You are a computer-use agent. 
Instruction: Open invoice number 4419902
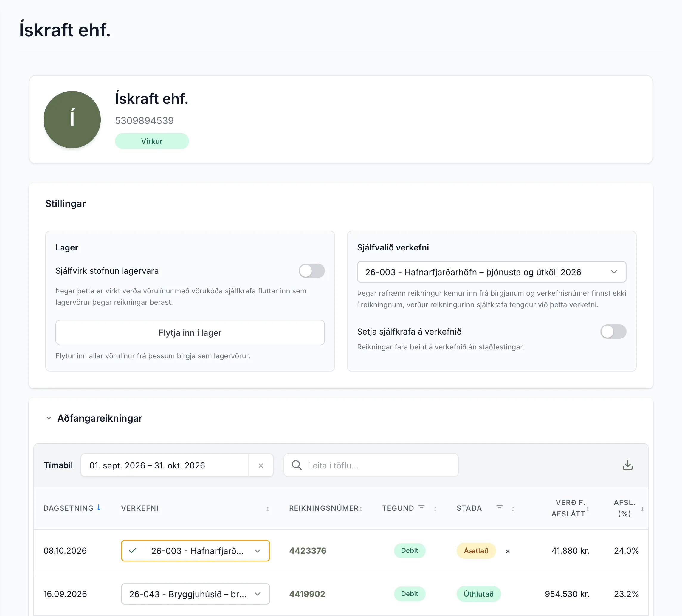(307, 594)
